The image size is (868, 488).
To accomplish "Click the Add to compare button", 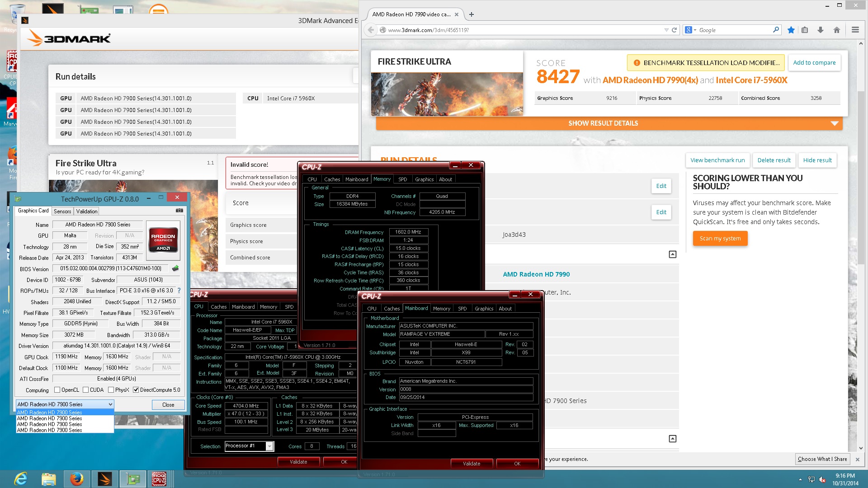I will pyautogui.click(x=814, y=63).
